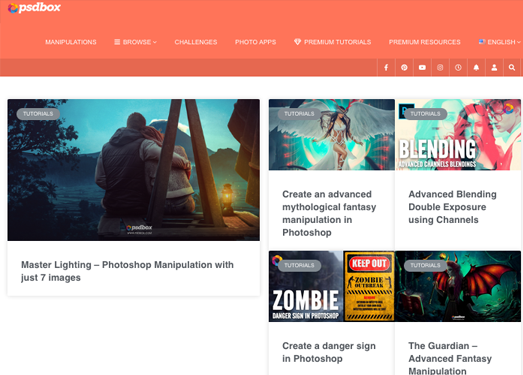Click Tutorials tag on Master Lighting image
The height and width of the screenshot is (375, 523).
(x=38, y=114)
